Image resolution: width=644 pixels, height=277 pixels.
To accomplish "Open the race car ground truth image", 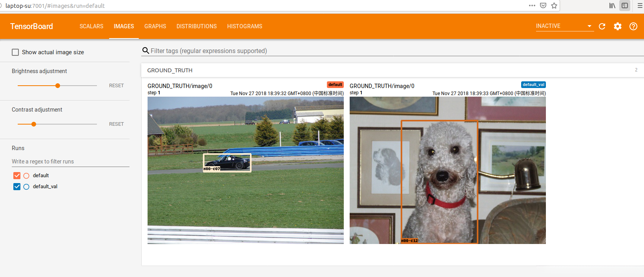I will 246,171.
